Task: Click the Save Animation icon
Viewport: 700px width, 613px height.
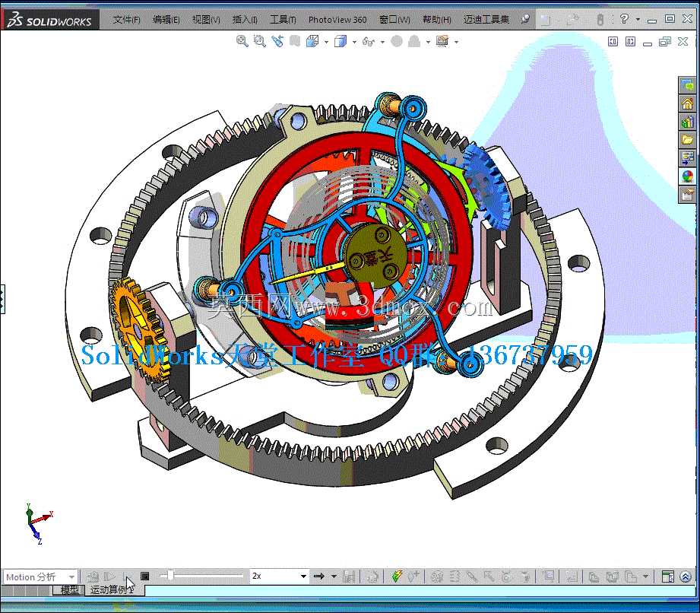Action: (x=349, y=576)
